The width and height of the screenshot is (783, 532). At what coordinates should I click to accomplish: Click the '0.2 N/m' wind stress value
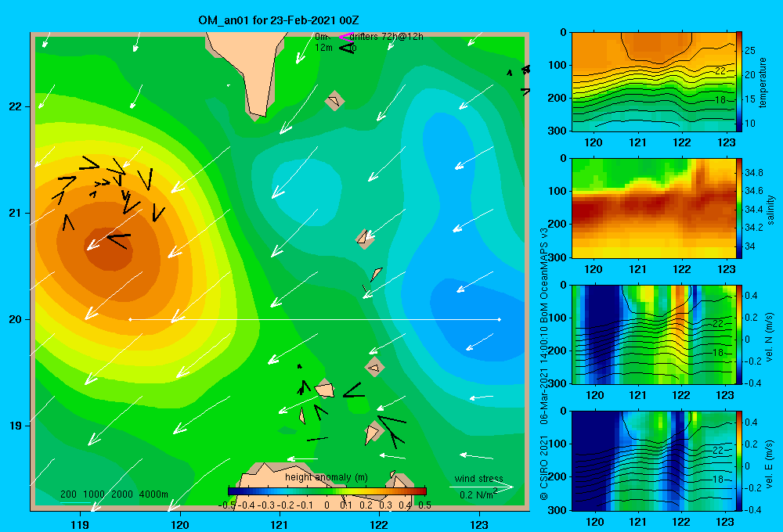tap(478, 495)
